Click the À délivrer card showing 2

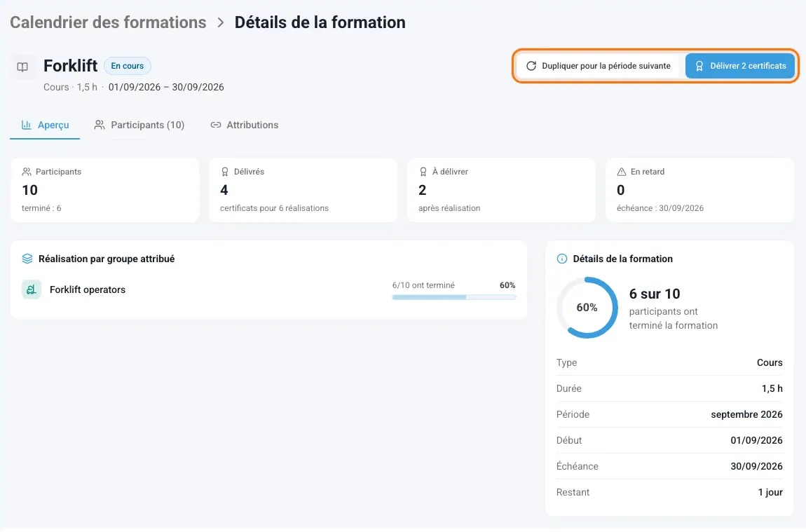tap(502, 190)
